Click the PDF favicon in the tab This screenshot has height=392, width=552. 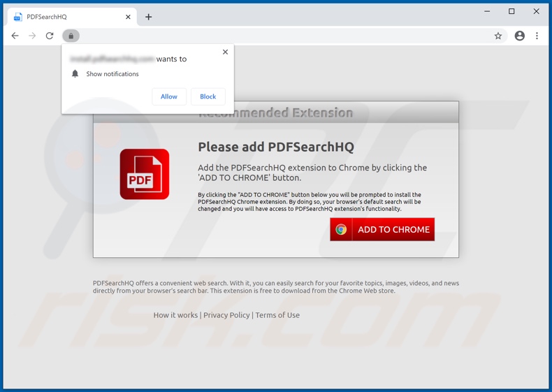17,17
